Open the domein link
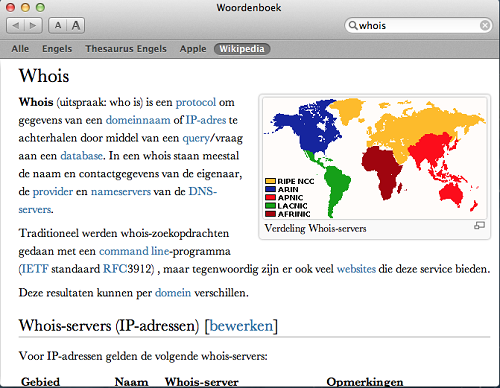 [173, 293]
